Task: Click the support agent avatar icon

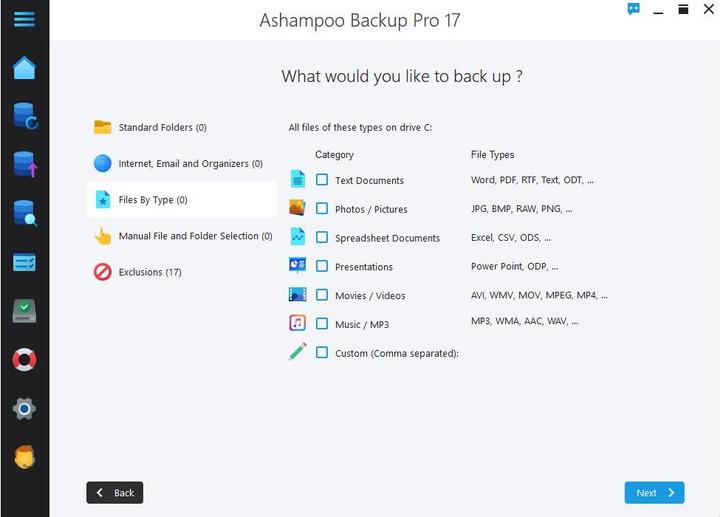Action: coord(24,457)
